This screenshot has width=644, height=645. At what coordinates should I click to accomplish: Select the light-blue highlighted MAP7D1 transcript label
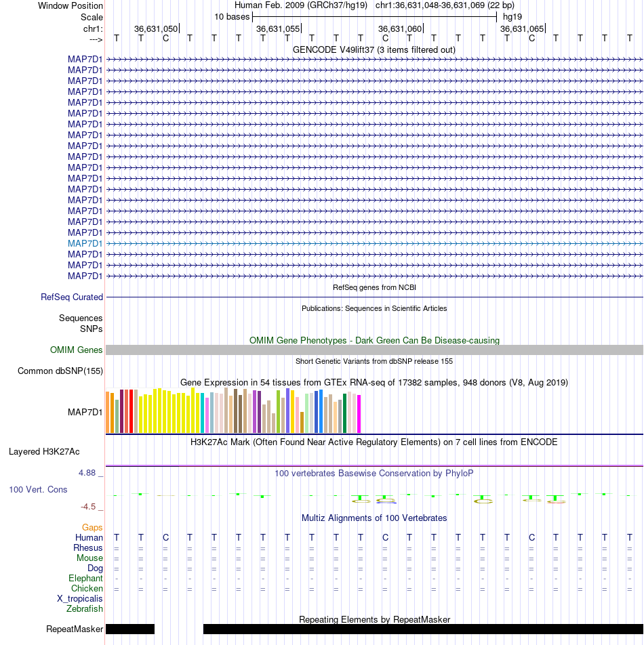tap(85, 243)
